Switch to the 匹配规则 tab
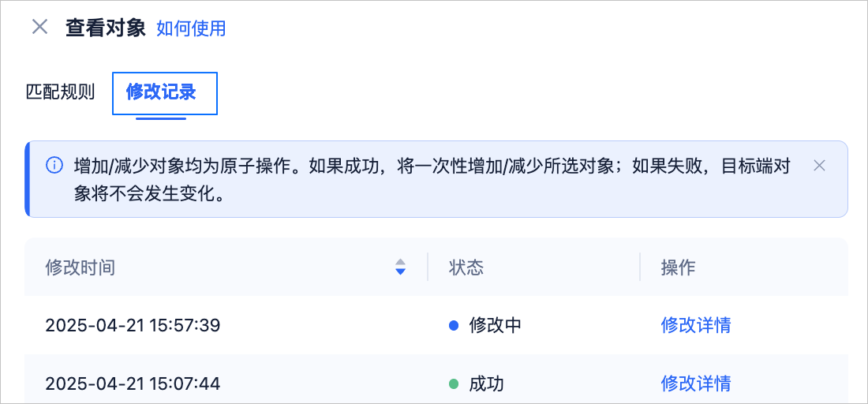This screenshot has height=404, width=868. (61, 92)
